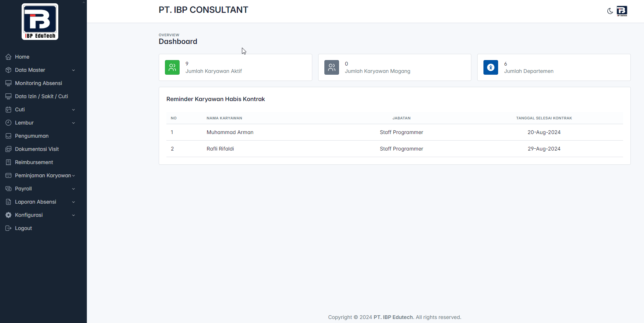Click the Payroll menu label
The height and width of the screenshot is (323, 644).
(23, 189)
